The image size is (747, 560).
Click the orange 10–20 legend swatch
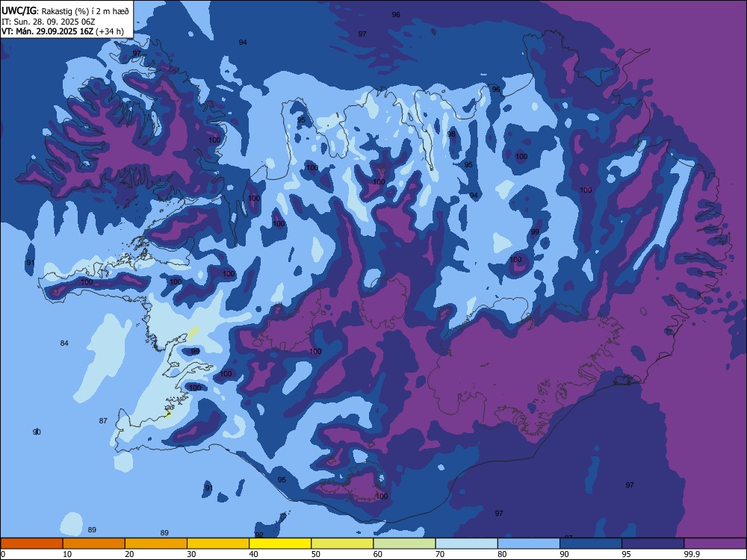(94, 544)
